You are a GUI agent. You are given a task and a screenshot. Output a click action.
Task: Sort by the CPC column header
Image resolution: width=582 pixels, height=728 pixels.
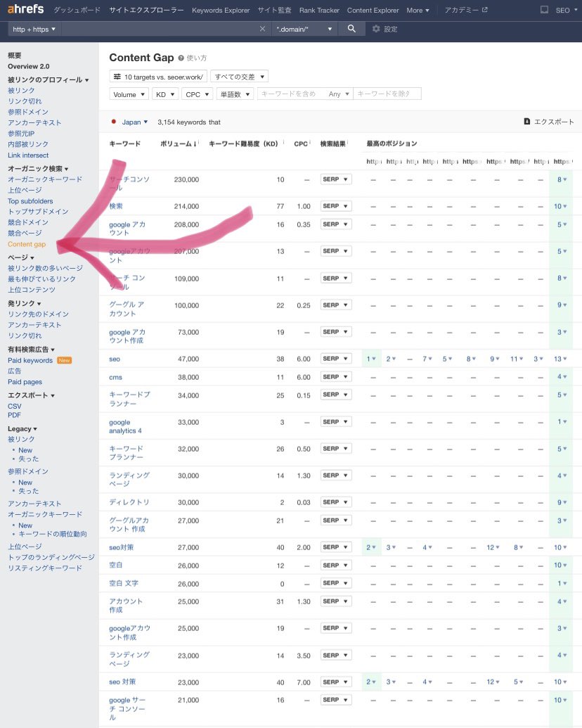[301, 144]
